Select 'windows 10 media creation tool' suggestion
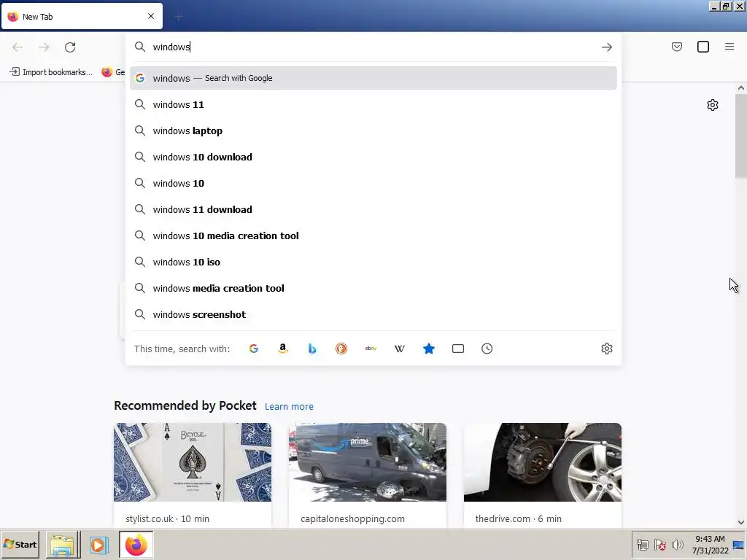 (373, 236)
